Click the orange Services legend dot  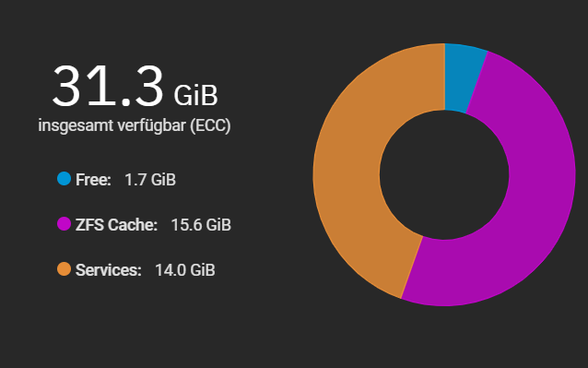pyautogui.click(x=65, y=269)
